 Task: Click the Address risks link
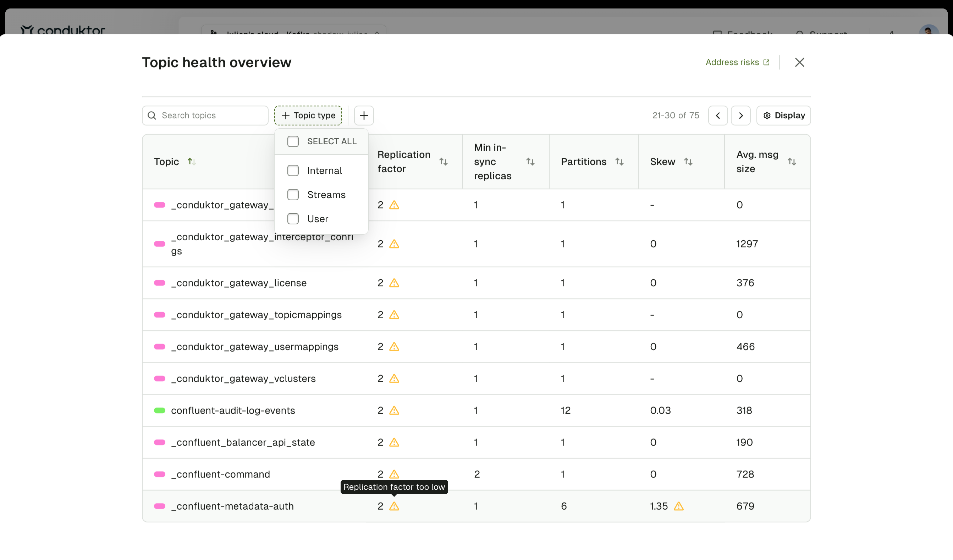tap(732, 62)
